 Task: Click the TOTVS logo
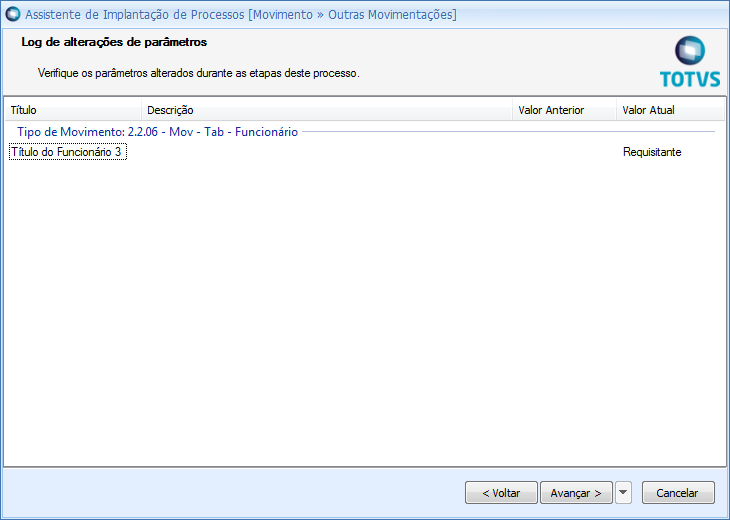pyautogui.click(x=690, y=62)
